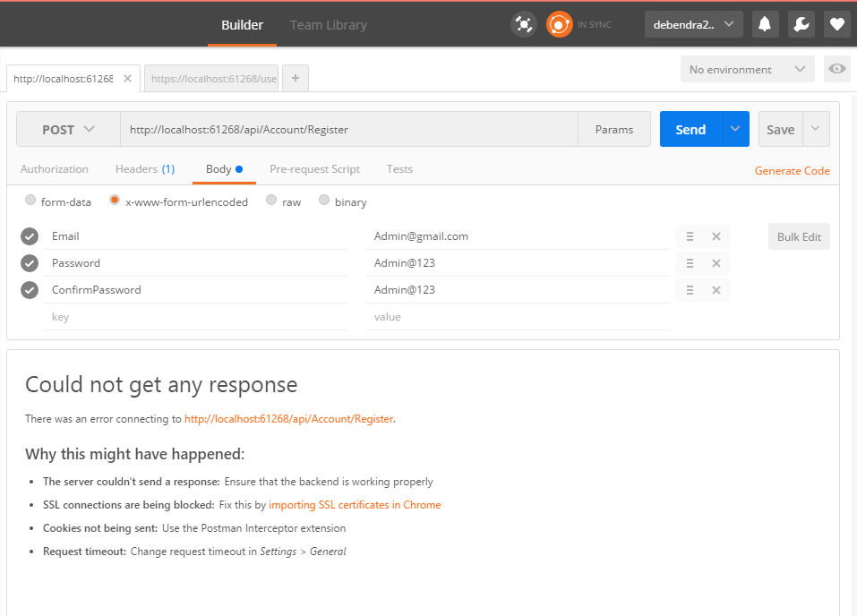The width and height of the screenshot is (857, 616).
Task: Open the Interceptor satellite icon
Action: [524, 24]
